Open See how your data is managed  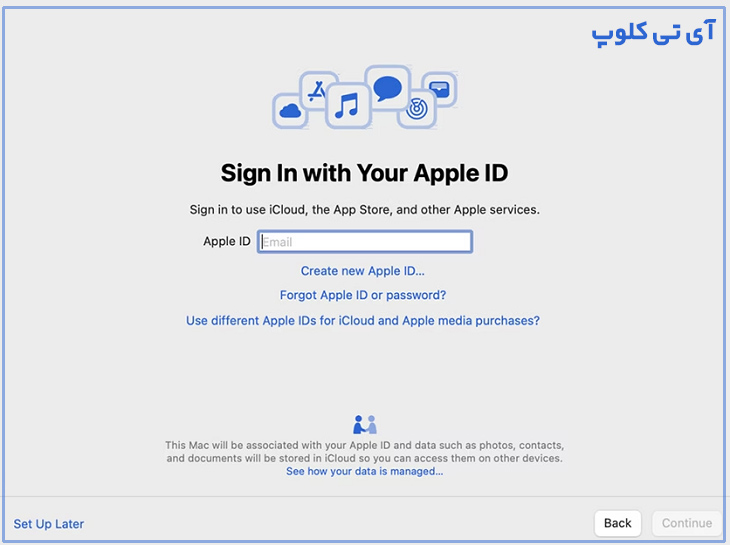click(364, 471)
